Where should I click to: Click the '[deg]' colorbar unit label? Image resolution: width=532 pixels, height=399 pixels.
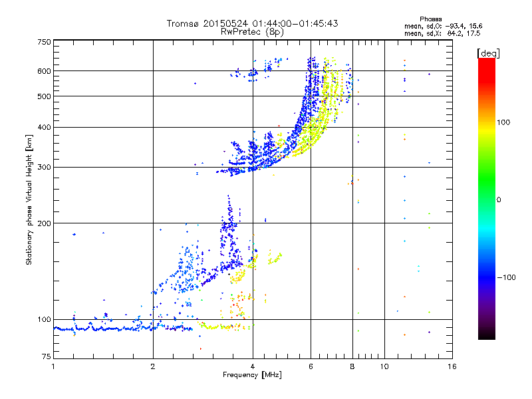[x=488, y=53]
